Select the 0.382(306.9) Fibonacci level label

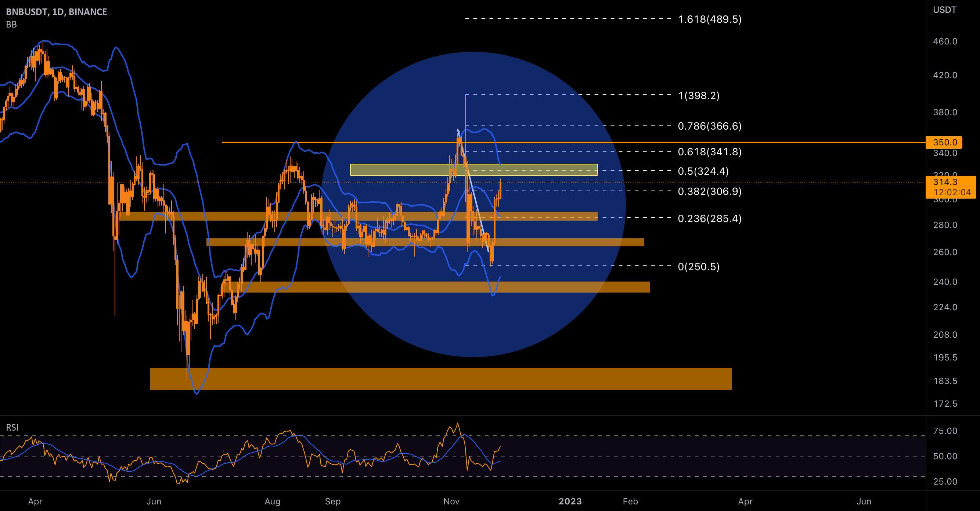tap(710, 191)
